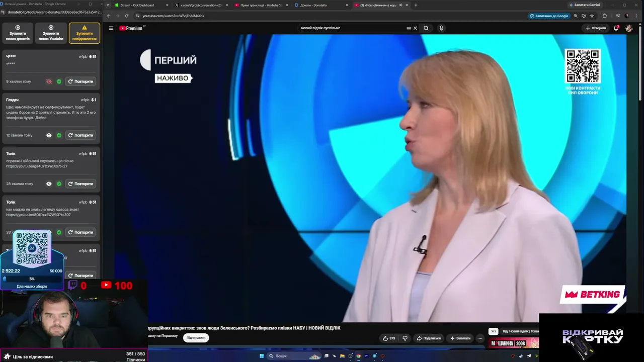This screenshot has width=644, height=362.
Task: Mute the playing YouTube tab audio icon
Action: [x=400, y=5]
